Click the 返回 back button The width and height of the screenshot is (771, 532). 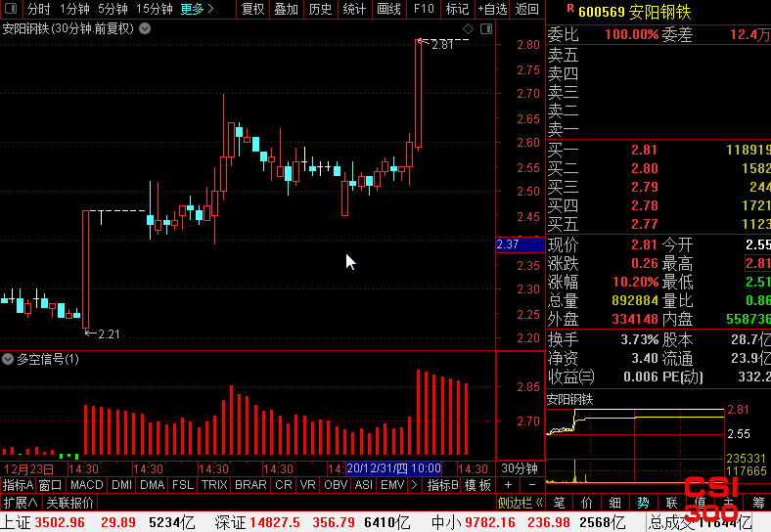[526, 9]
